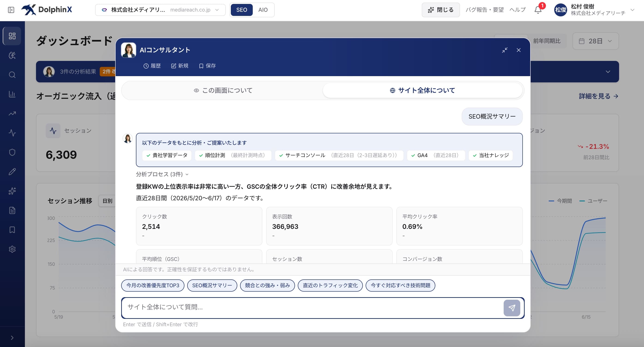Expand the analysis results banner chevron
644x347 pixels.
(x=608, y=72)
